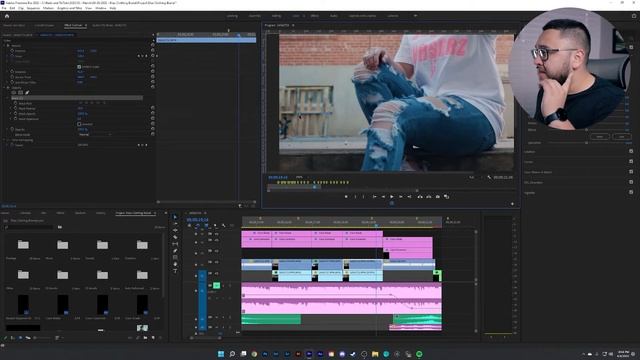Add a marker in the Program monitor
The height and width of the screenshot is (360, 640).
pyautogui.click(x=346, y=197)
